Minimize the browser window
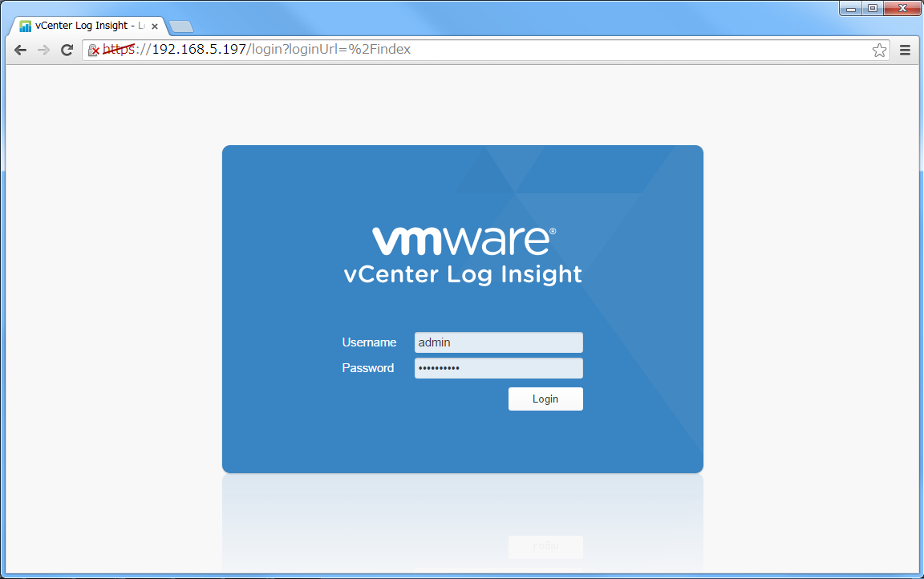Image resolution: width=924 pixels, height=579 pixels. 851,8
